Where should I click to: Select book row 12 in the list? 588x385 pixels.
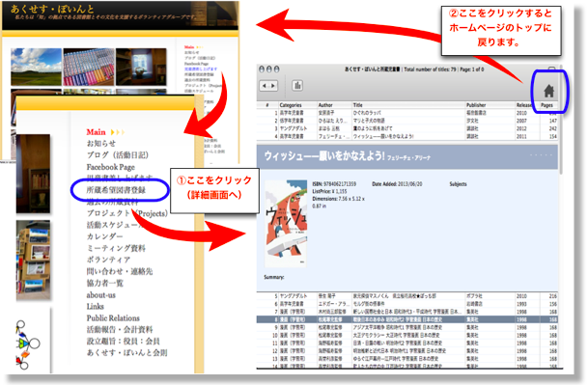[407, 351]
